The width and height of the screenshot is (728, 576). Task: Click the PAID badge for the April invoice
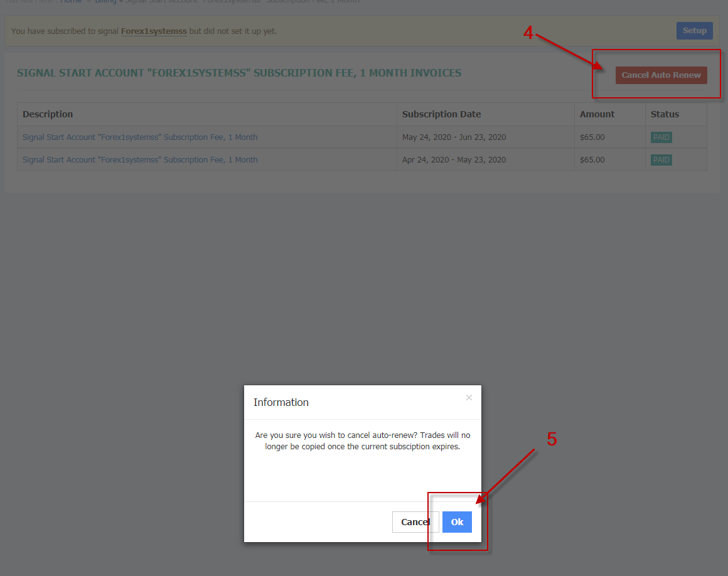pos(661,159)
